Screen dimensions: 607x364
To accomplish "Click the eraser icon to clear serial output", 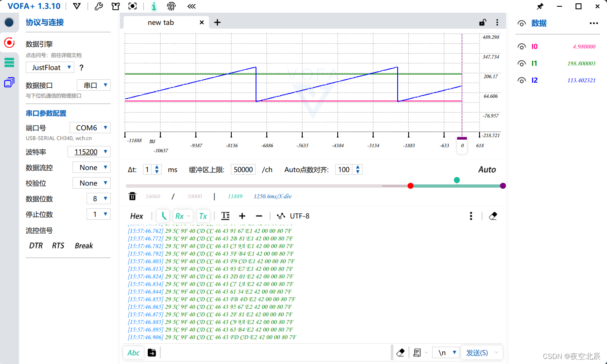I will [493, 216].
